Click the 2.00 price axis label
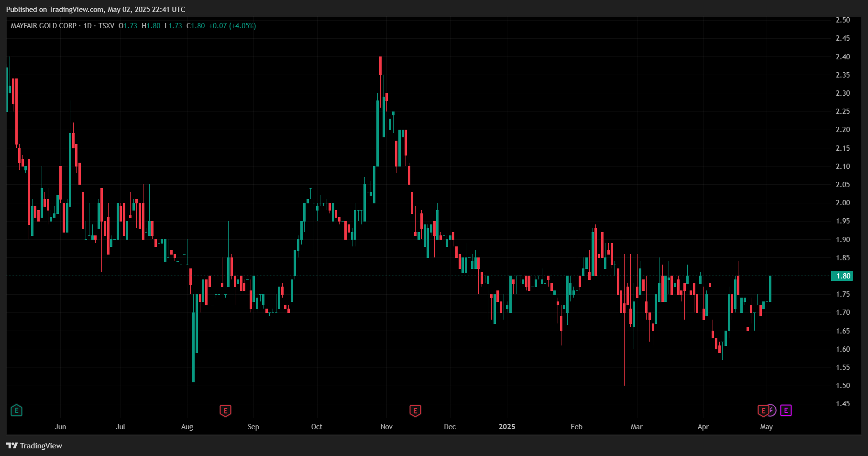Screen dimensions: 868x456 pos(843,203)
